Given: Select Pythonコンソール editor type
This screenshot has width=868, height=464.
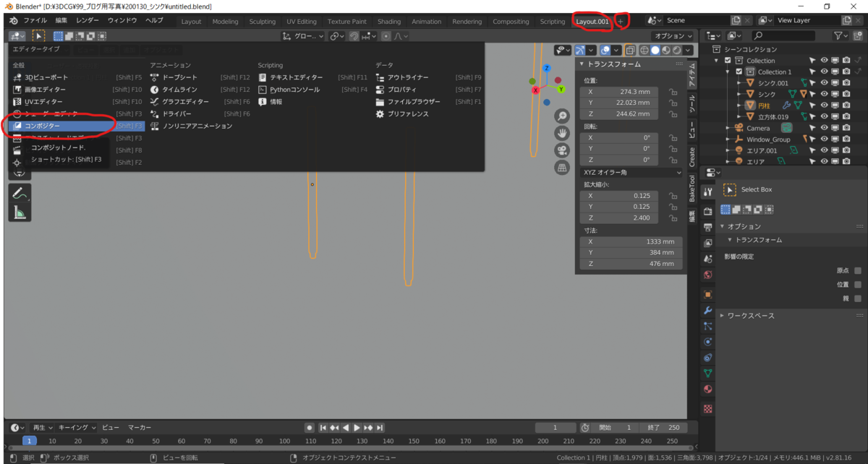Looking at the screenshot, I should 313,90.
